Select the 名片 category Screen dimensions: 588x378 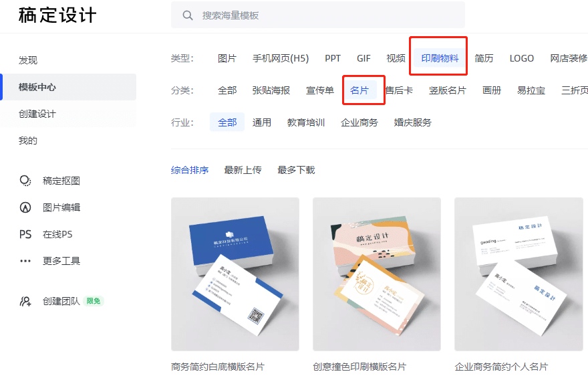359,90
